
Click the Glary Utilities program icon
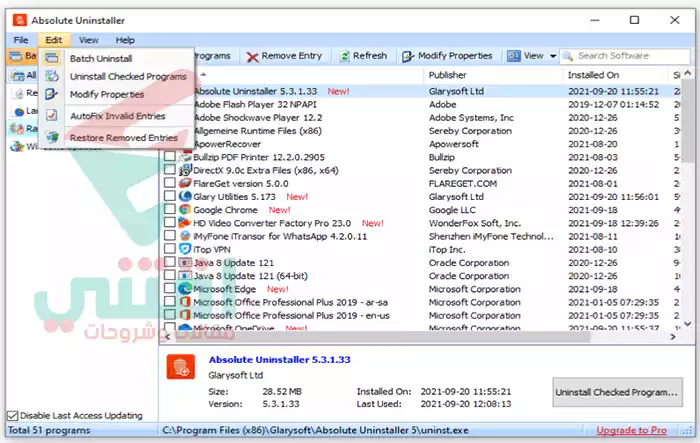click(185, 196)
